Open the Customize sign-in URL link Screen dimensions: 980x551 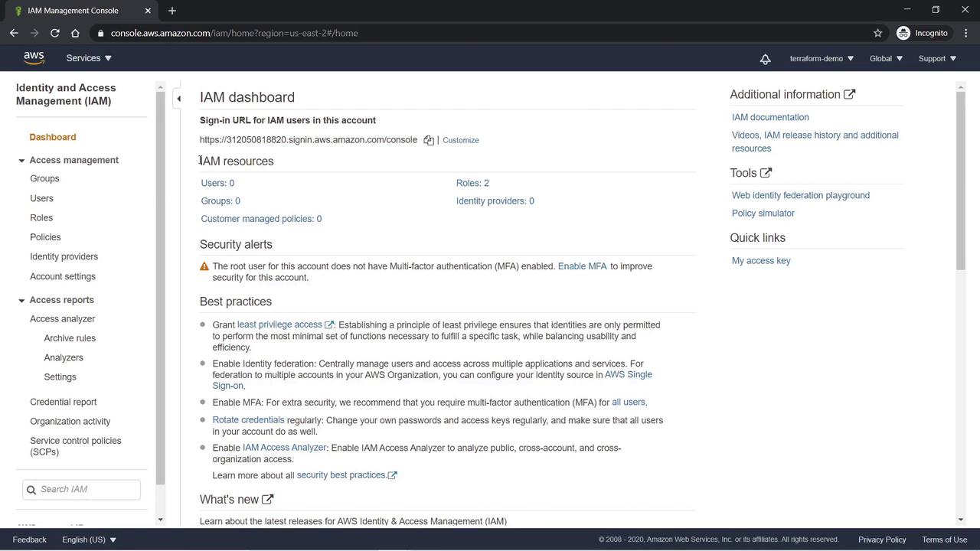tap(461, 141)
